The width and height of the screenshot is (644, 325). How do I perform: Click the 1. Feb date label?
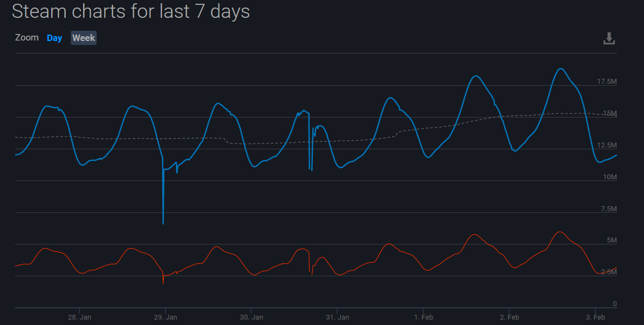(423, 317)
